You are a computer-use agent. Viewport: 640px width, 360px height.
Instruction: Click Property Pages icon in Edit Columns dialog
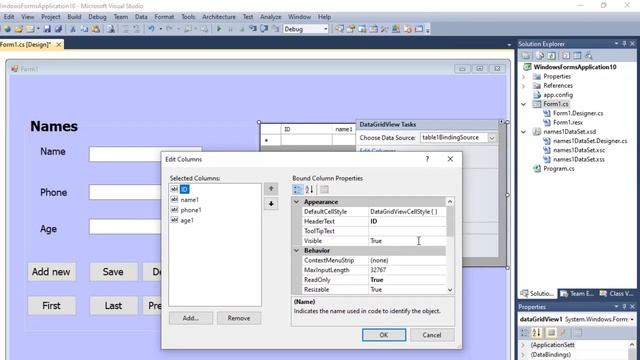324,189
